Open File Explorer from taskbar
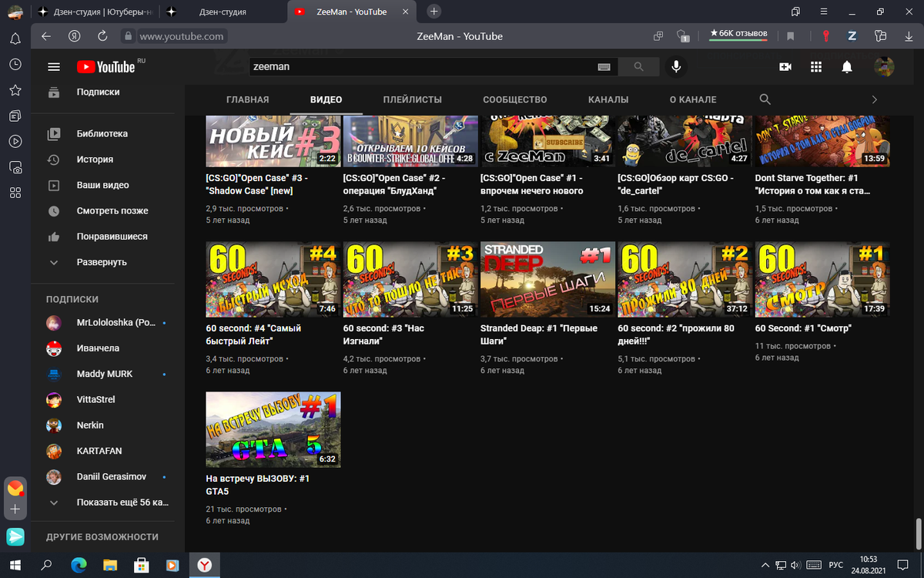This screenshot has width=924, height=578. coord(110,565)
